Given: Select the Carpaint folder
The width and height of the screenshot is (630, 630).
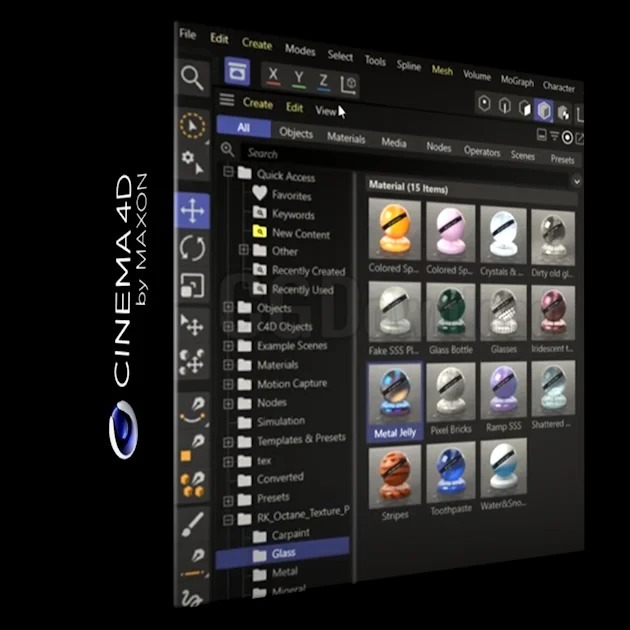Looking at the screenshot, I should click(x=281, y=535).
